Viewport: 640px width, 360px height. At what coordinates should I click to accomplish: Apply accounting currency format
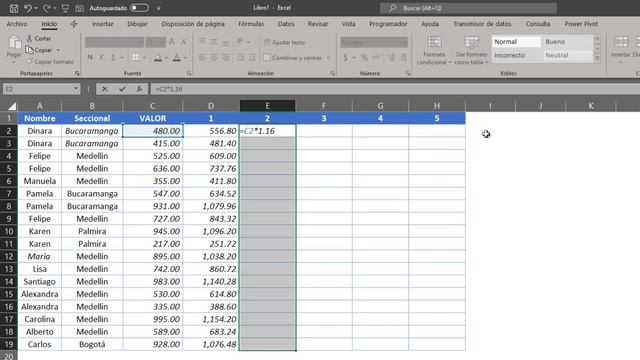[x=346, y=58]
